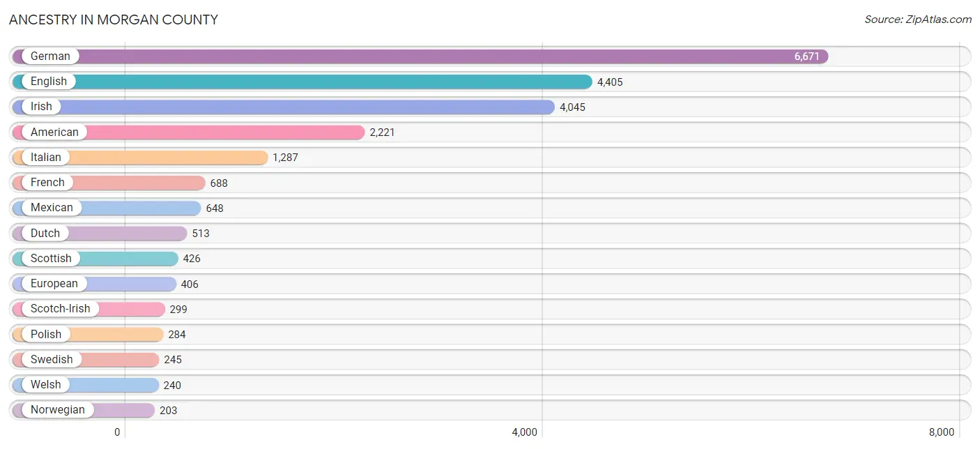Click the value 284 next to Polish
This screenshot has width=980, height=449.
tap(177, 335)
